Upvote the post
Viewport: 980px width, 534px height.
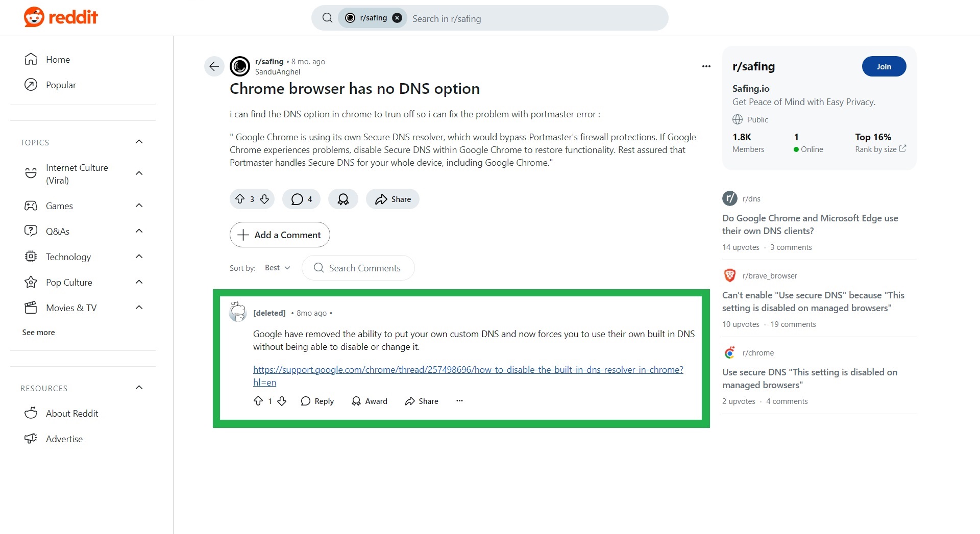coord(240,199)
